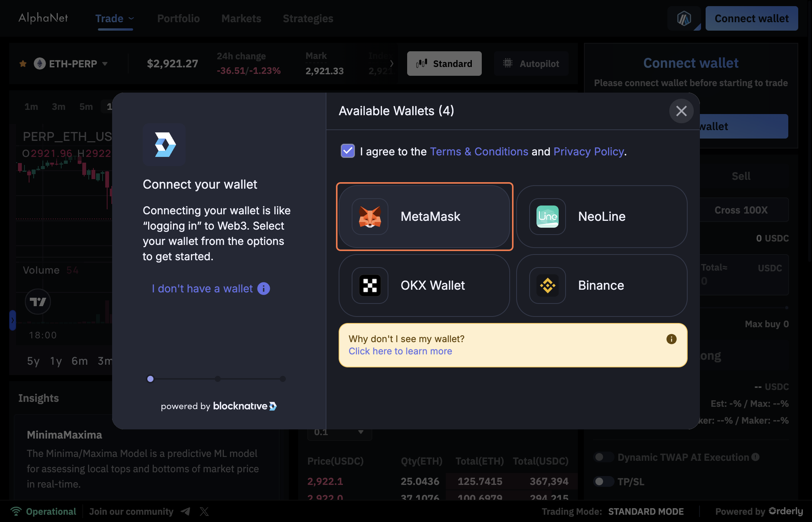
Task: Switch to the Portfolio tab
Action: 178,18
